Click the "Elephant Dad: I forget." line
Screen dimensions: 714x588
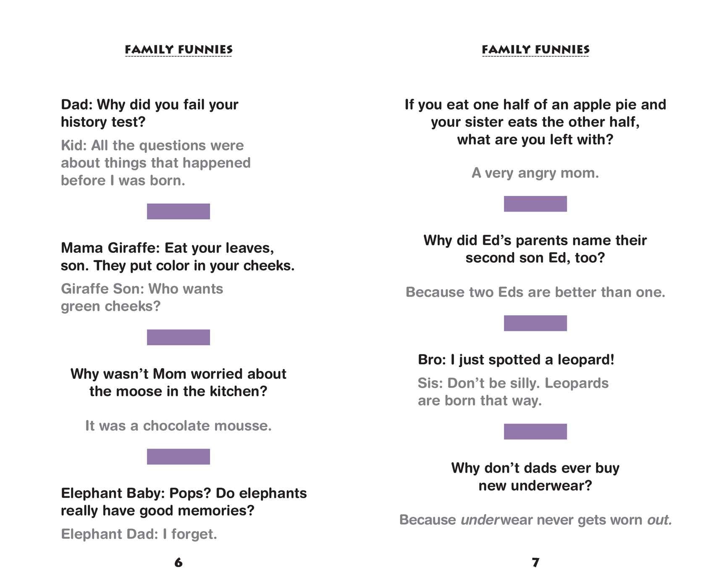pos(139,534)
